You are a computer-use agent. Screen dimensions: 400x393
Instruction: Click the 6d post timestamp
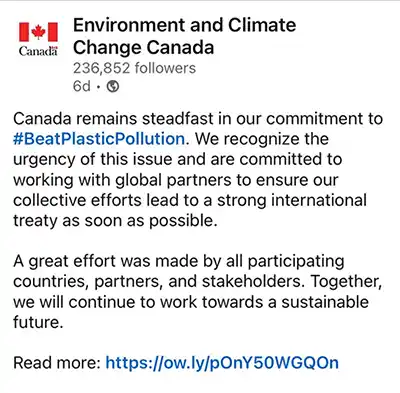pos(82,86)
